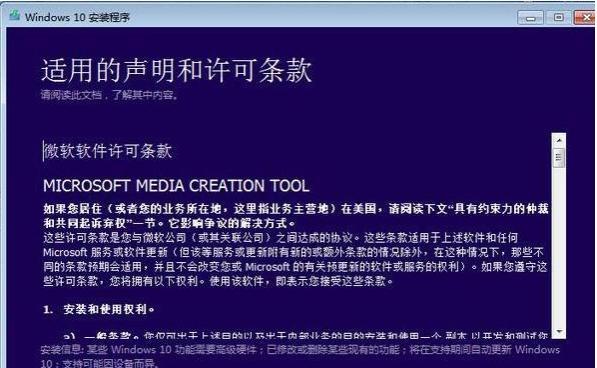
Task: Click the license scrollbar up arrow
Action: point(559,140)
